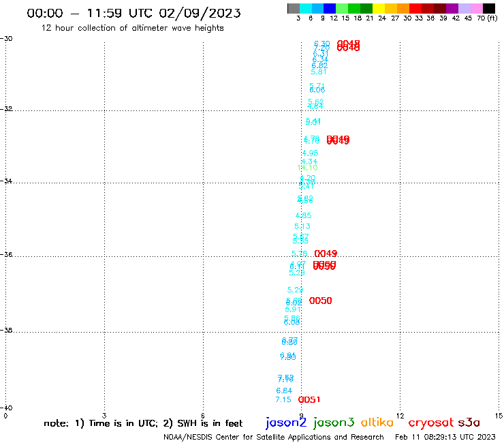Select the wave height reading 5.91
Image resolution: width=504 pixels, height=443 pixels.
pos(293,309)
